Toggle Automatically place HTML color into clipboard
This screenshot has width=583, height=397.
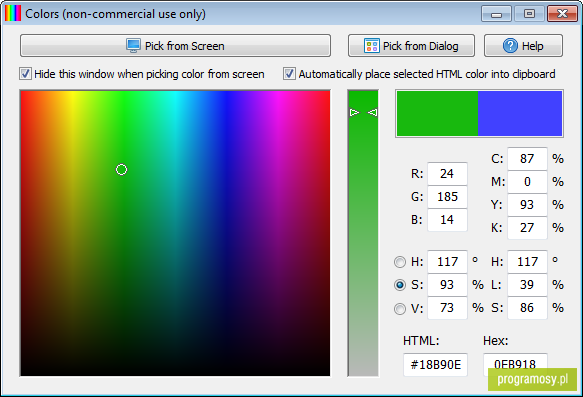coord(289,74)
